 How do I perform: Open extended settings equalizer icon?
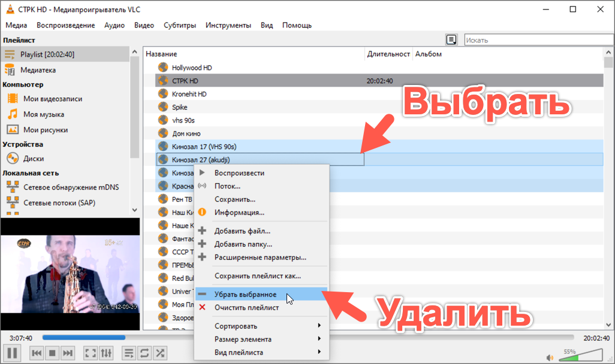coord(106,353)
